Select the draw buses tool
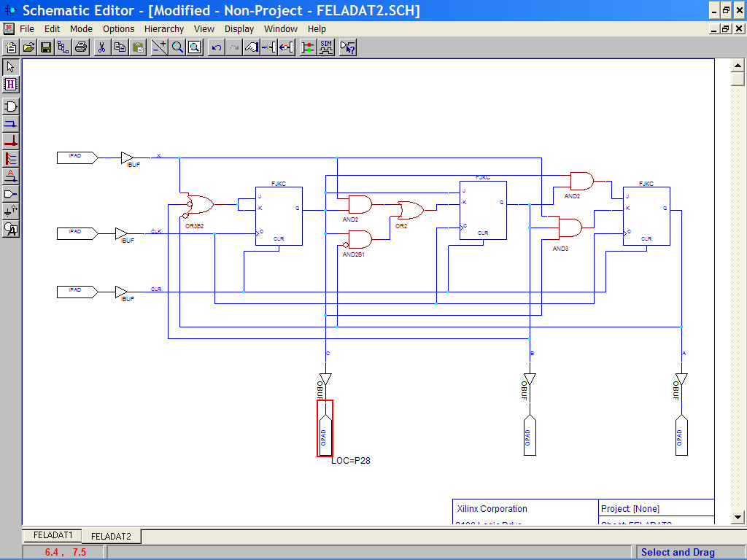 [10, 141]
